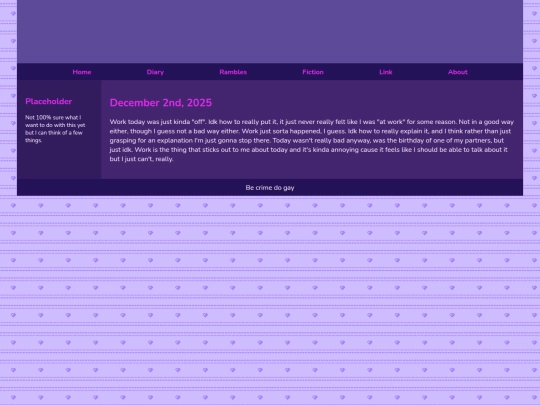Select the Placeholder sidebar heading

(49, 101)
